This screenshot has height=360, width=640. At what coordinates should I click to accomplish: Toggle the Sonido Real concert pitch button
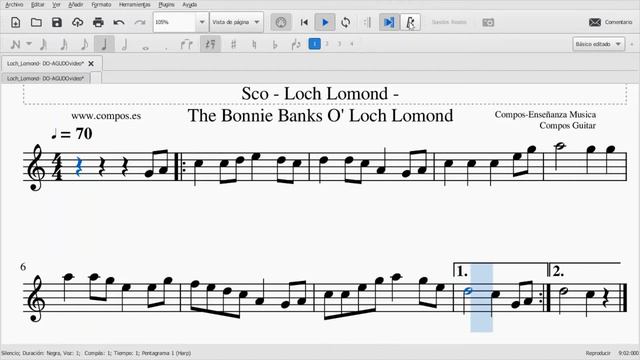click(449, 22)
